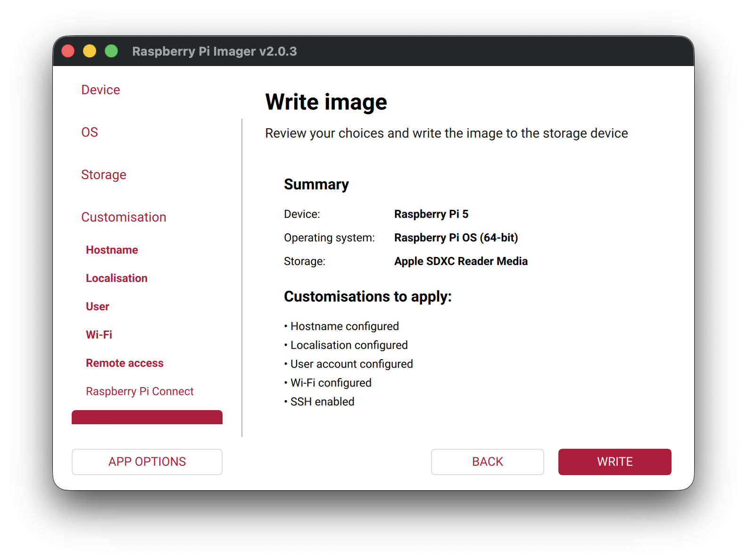
Task: Minimize window using the yellow button
Action: point(90,51)
